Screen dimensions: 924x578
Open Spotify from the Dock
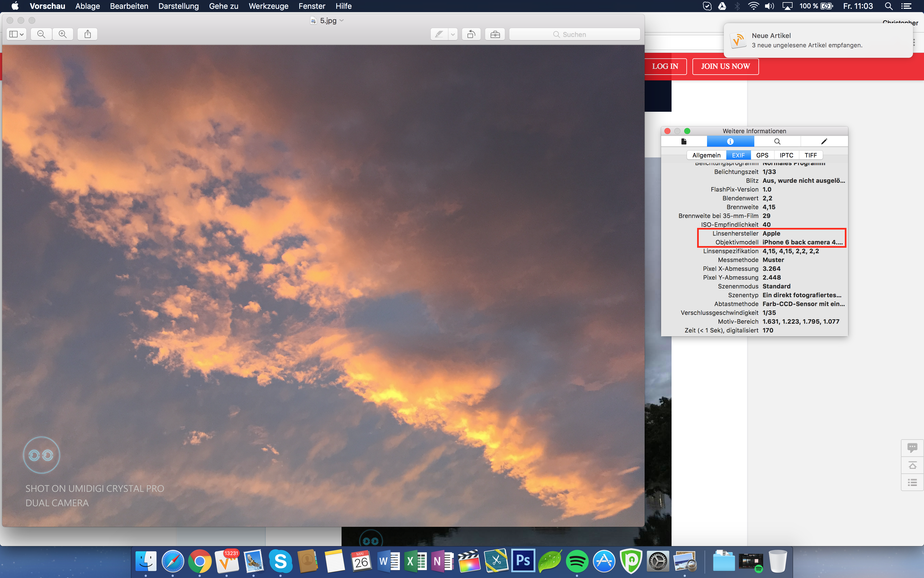pyautogui.click(x=577, y=561)
